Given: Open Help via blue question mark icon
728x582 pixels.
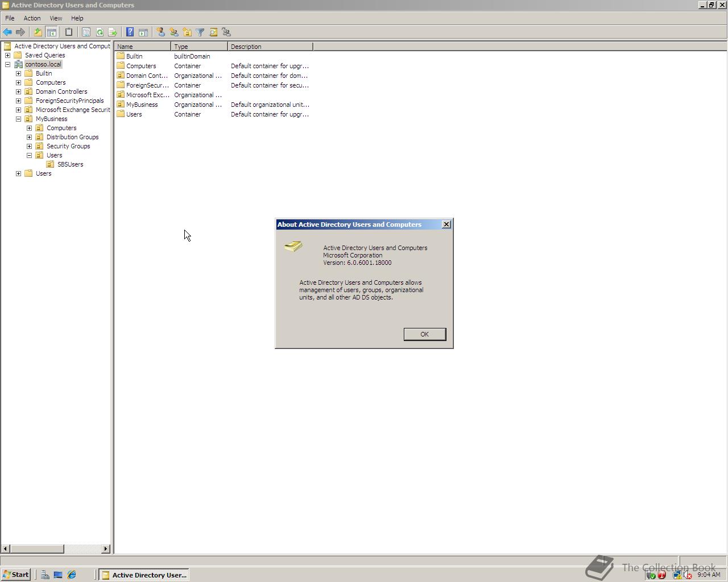Looking at the screenshot, I should pos(130,32).
